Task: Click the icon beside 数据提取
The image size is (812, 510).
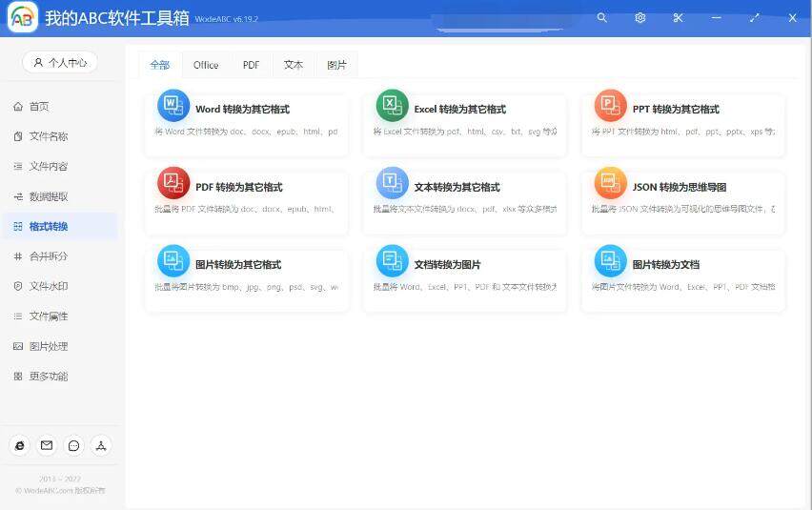Action: 18,196
